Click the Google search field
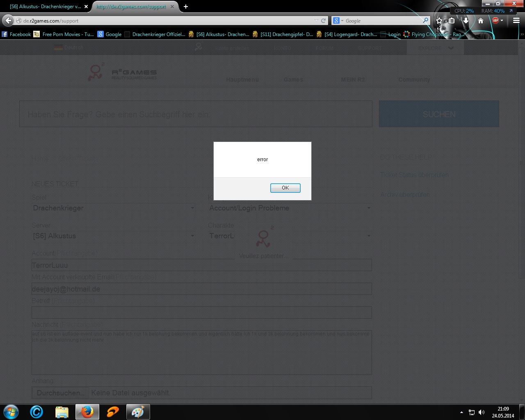Screen dimensions: 525x420 [x=381, y=21]
